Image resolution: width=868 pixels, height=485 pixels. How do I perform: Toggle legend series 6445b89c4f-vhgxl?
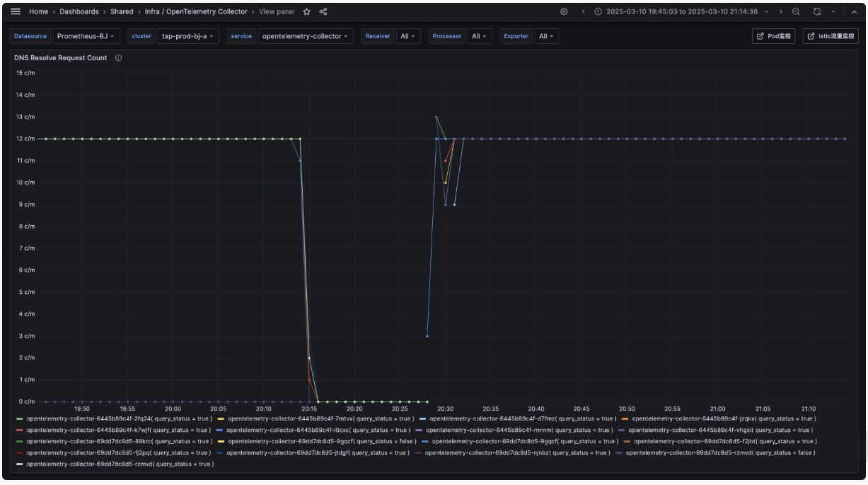pos(720,430)
